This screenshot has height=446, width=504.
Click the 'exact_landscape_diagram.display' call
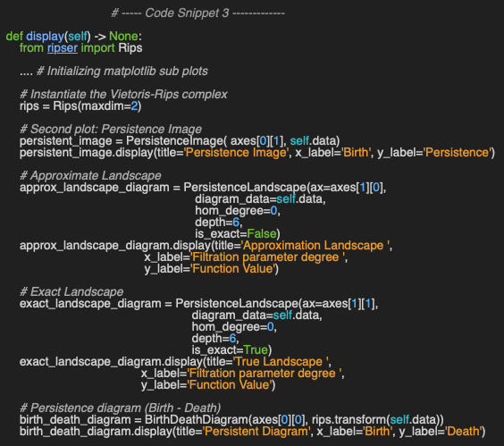111,361
